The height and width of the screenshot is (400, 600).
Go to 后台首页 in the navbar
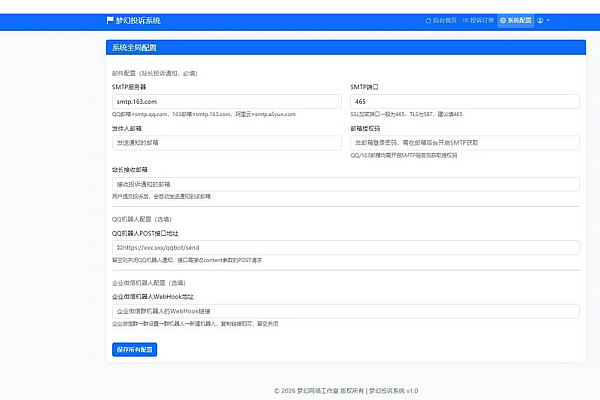pos(441,20)
